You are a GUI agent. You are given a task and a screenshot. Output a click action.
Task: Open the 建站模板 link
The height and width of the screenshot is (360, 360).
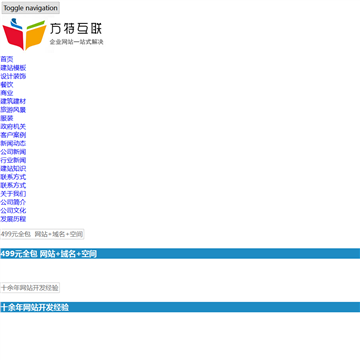[13, 68]
